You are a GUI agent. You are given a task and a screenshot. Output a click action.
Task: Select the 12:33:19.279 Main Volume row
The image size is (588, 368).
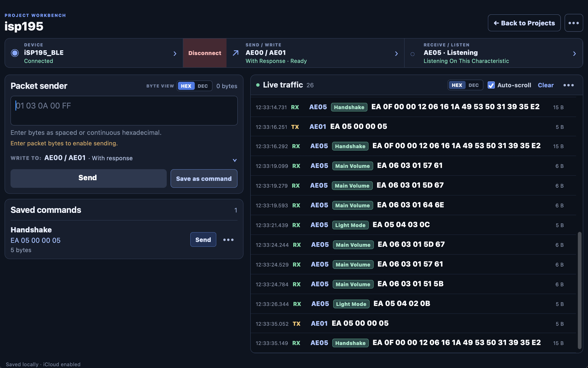(x=413, y=186)
